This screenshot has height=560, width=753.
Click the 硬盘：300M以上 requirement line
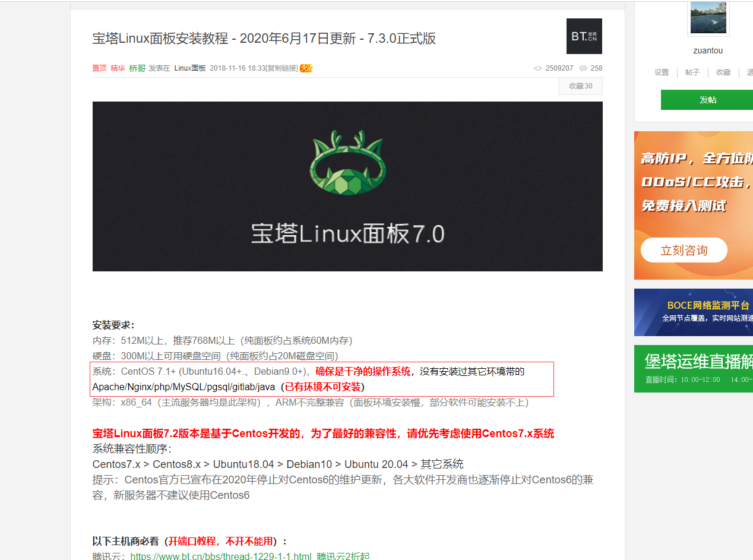[x=215, y=356]
